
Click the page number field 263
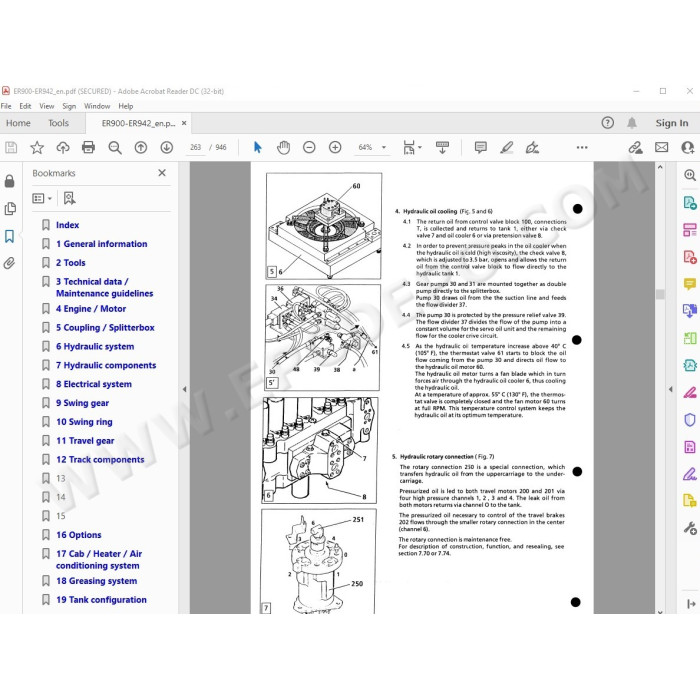[x=196, y=147]
